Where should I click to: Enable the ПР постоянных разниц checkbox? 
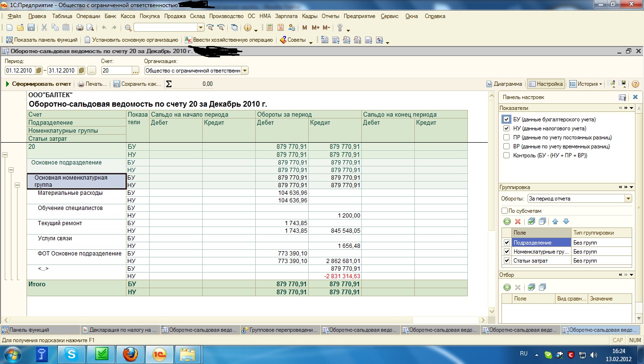(507, 137)
